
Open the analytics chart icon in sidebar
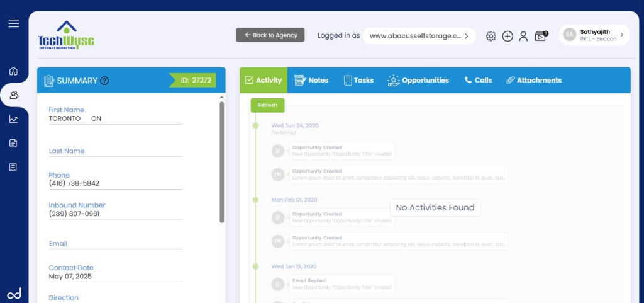(x=14, y=119)
